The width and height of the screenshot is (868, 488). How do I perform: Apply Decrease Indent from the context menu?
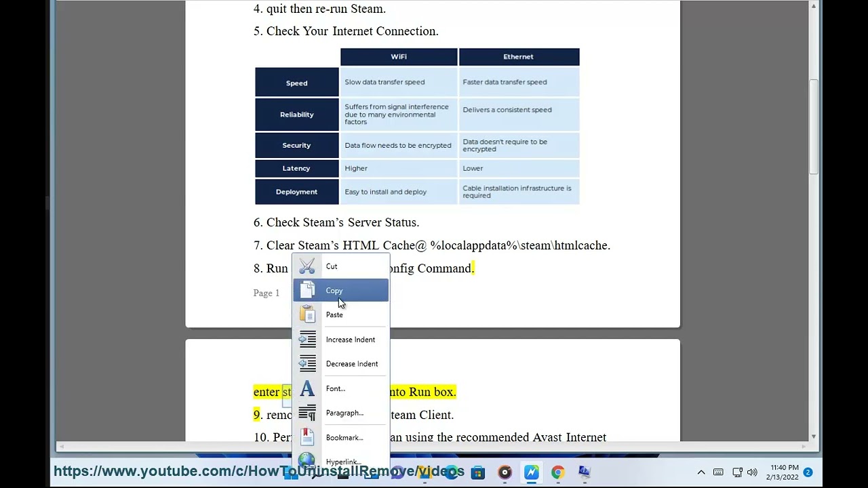pyautogui.click(x=340, y=364)
